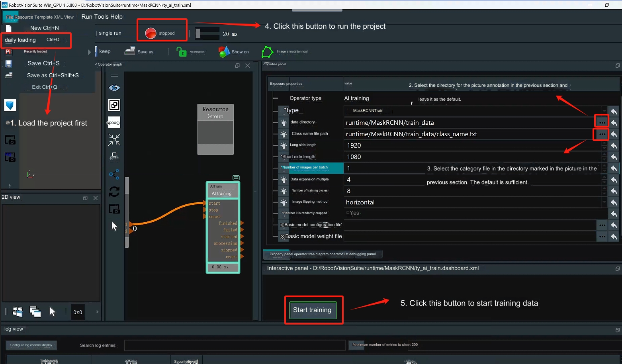The height and width of the screenshot is (364, 622).
Task: Click the green unlock No encryption icon
Action: pyautogui.click(x=182, y=52)
